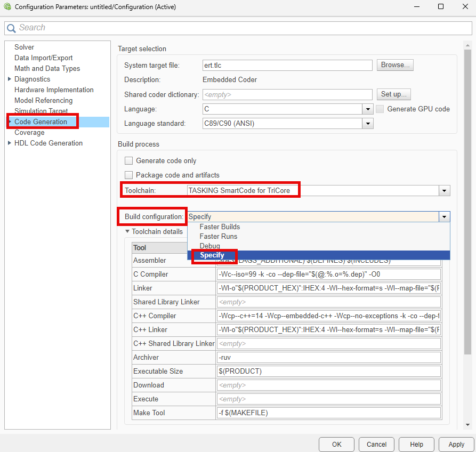
Task: Select Faster Builds from the open list
Action: [219, 227]
